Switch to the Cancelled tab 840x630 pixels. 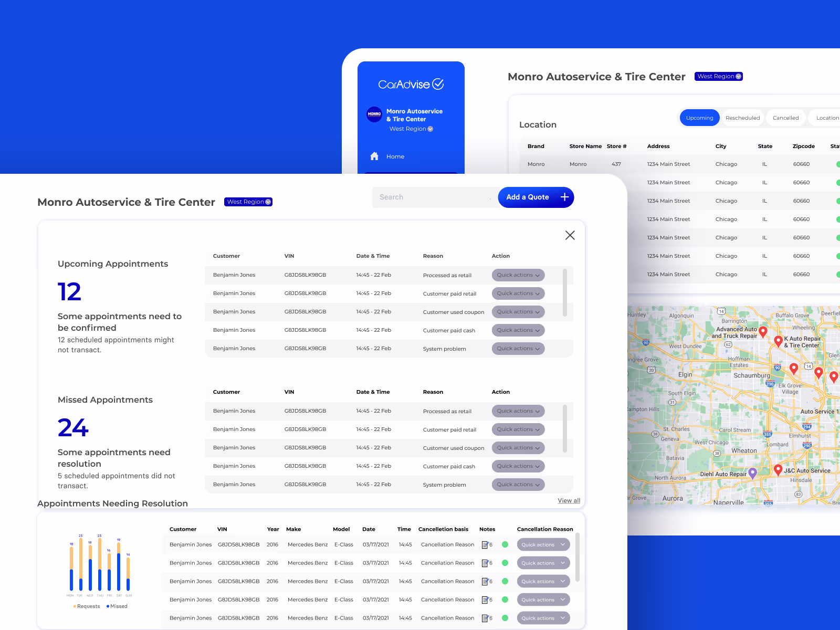(x=785, y=118)
